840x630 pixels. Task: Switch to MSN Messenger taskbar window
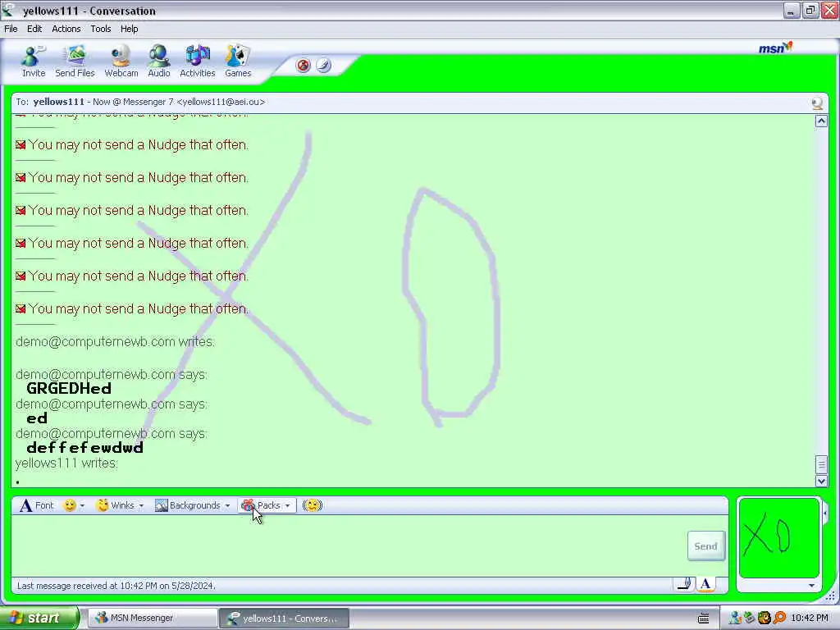152,619
